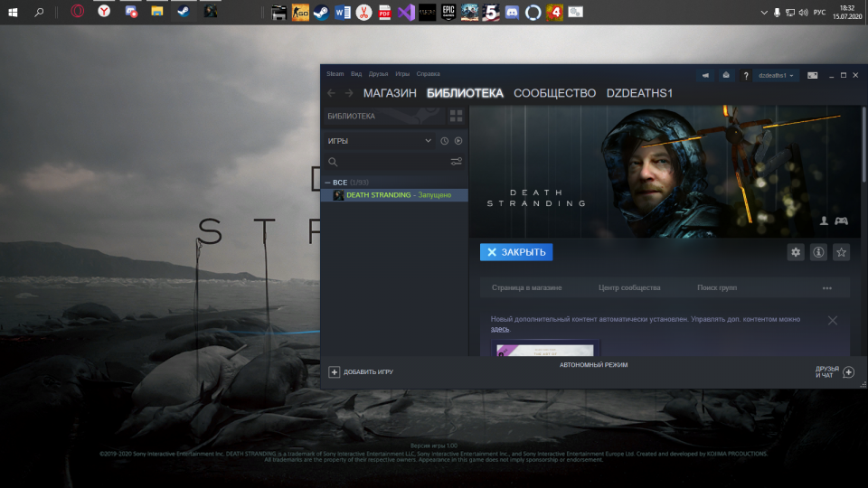The width and height of the screenshot is (868, 488).
Task: Click the БИБЛИОТЕКА home button in sidebar
Action: click(x=383, y=117)
